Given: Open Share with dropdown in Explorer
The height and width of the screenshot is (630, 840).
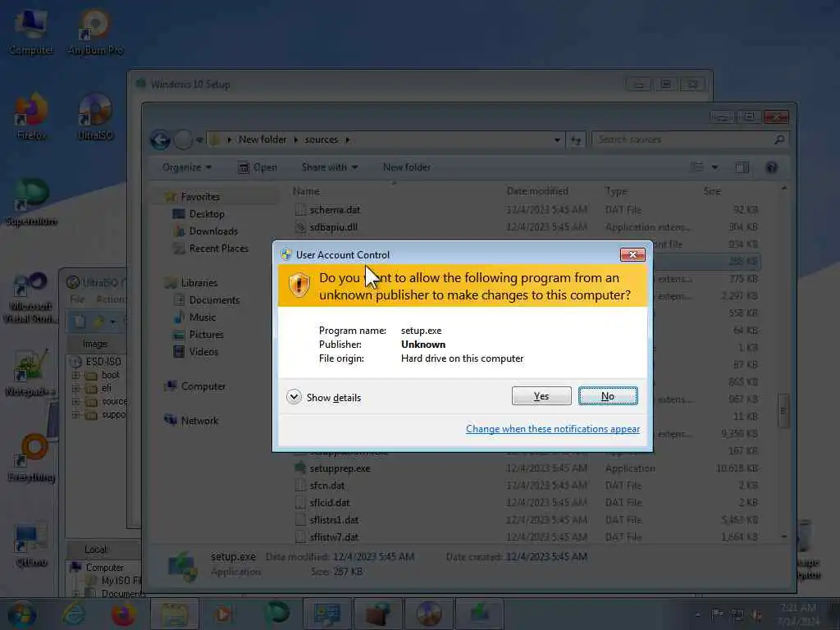Looking at the screenshot, I should click(329, 167).
